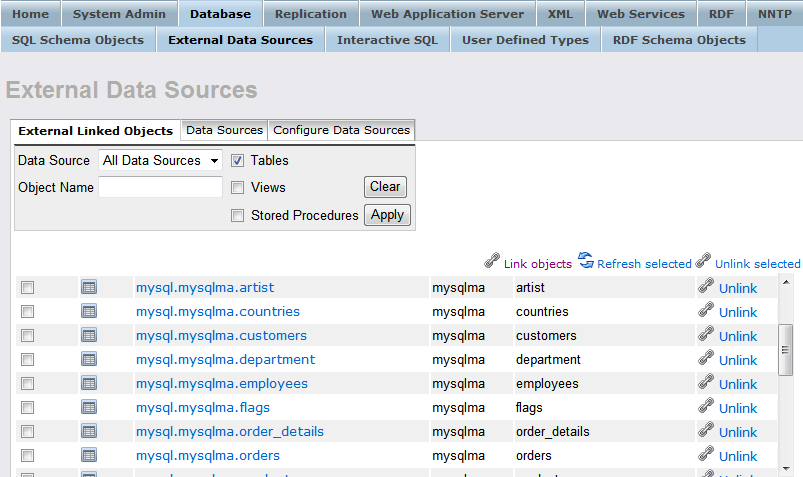Open the Interactive SQL tab
Viewport: 803px width, 477px height.
[387, 40]
